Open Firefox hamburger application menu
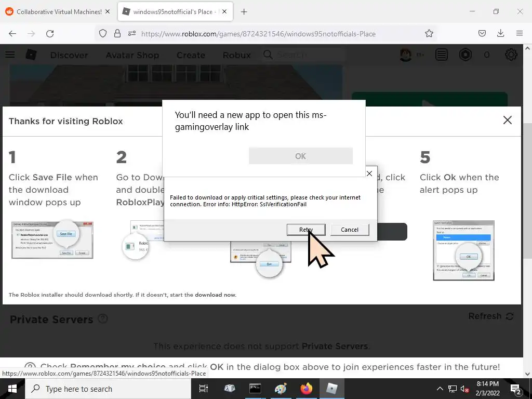 click(x=520, y=33)
